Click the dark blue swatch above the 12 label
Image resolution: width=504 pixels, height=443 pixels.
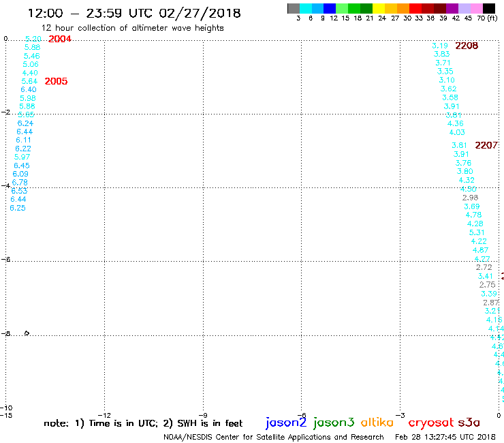330,8
